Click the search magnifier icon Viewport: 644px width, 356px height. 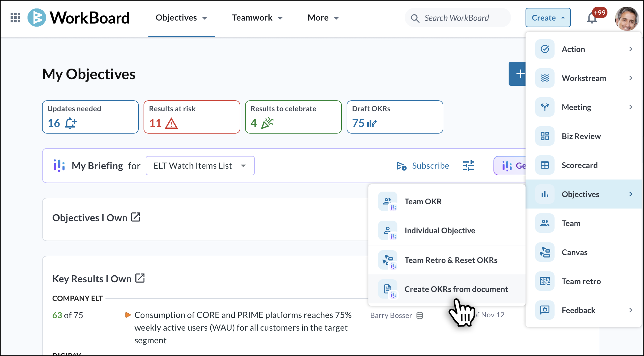(415, 18)
